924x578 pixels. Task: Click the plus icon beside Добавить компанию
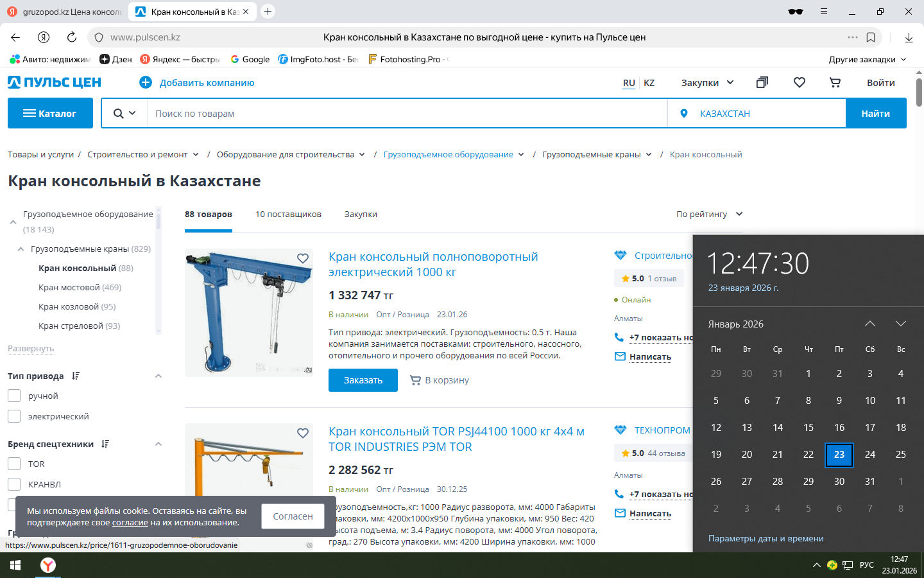click(x=146, y=82)
